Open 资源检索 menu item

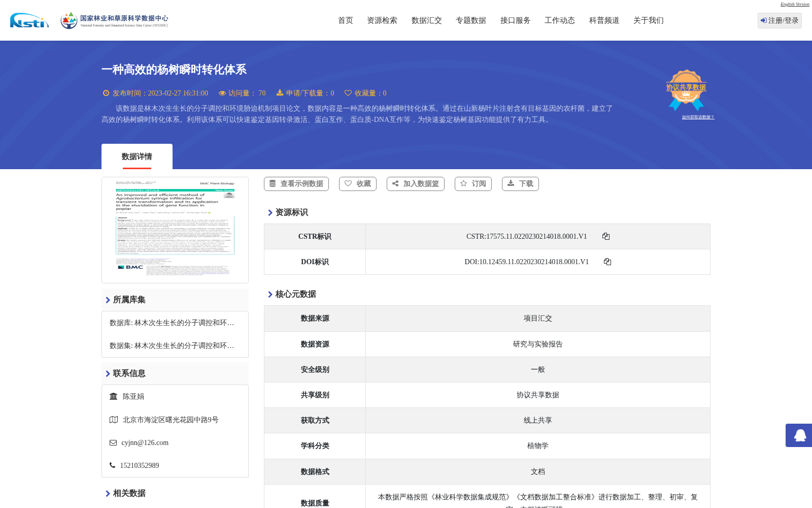click(x=382, y=20)
